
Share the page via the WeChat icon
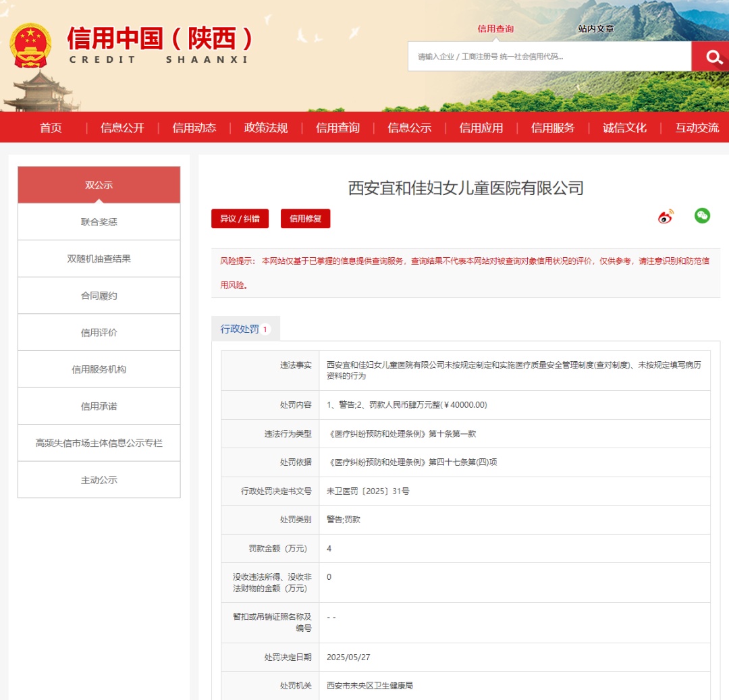coord(703,215)
